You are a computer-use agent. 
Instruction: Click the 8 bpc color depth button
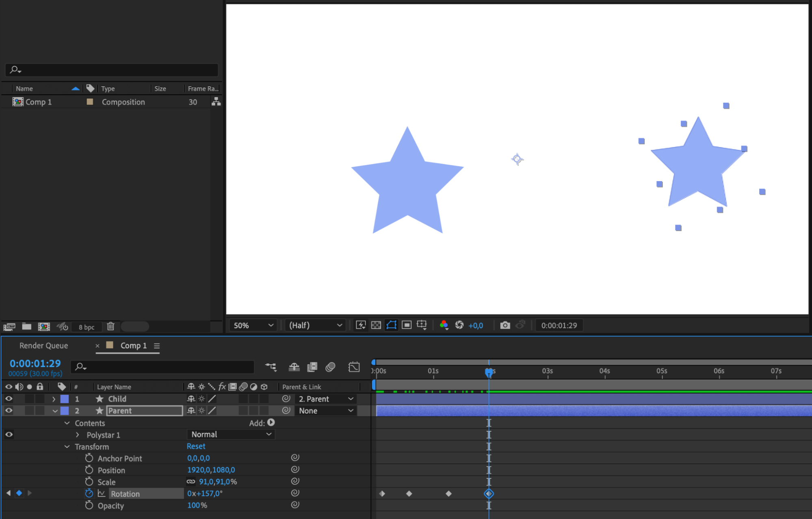pos(86,327)
